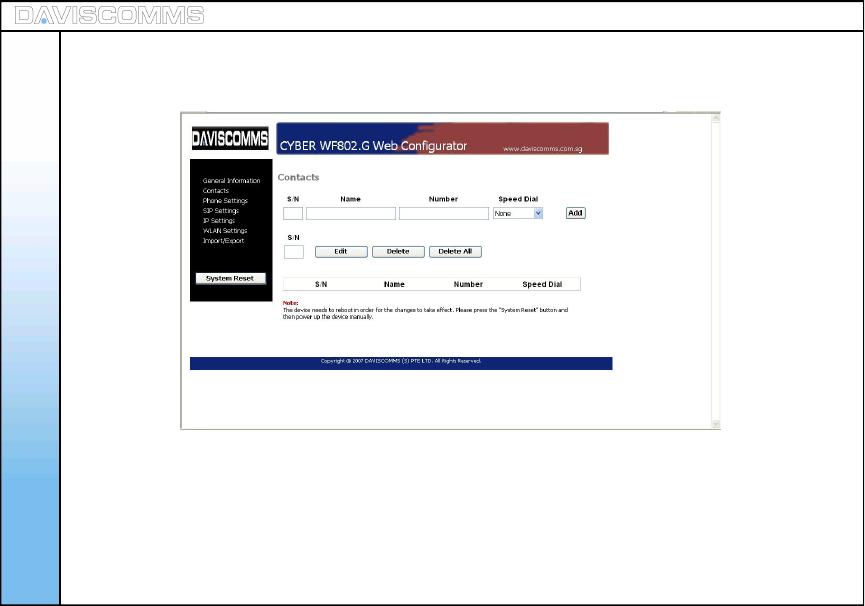
Task: Click the Edit button
Action: [341, 251]
